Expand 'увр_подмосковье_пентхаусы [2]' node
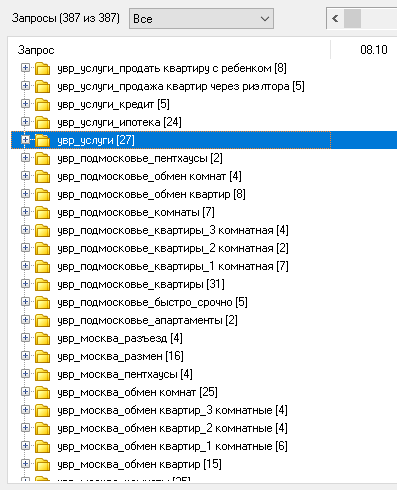This screenshot has height=490, width=397. [x=25, y=158]
